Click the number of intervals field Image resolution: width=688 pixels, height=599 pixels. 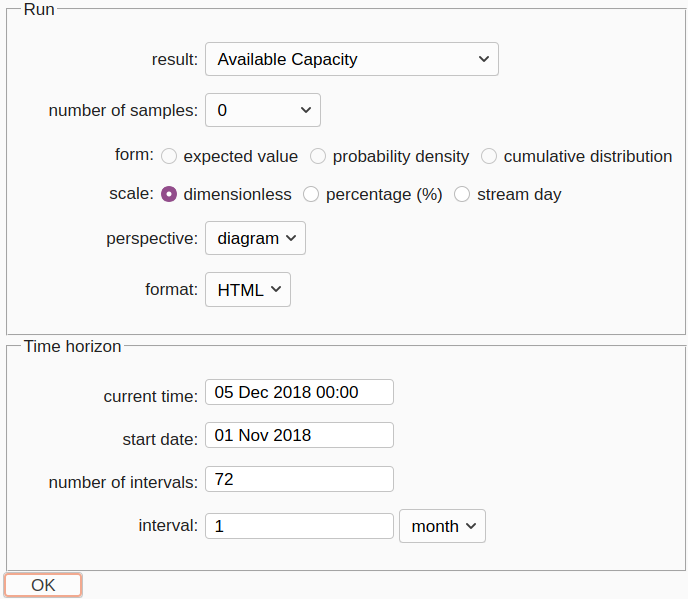tap(299, 479)
